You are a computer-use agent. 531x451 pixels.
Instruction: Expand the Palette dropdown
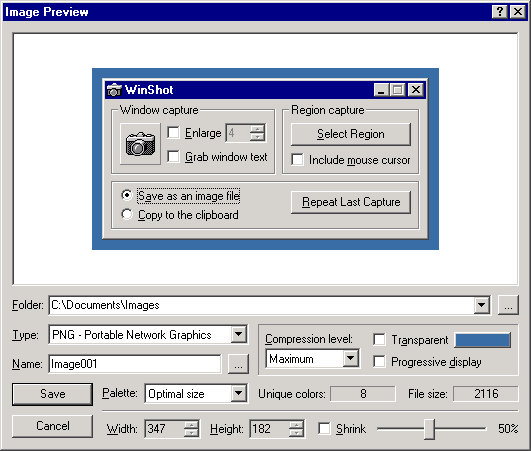tap(239, 393)
